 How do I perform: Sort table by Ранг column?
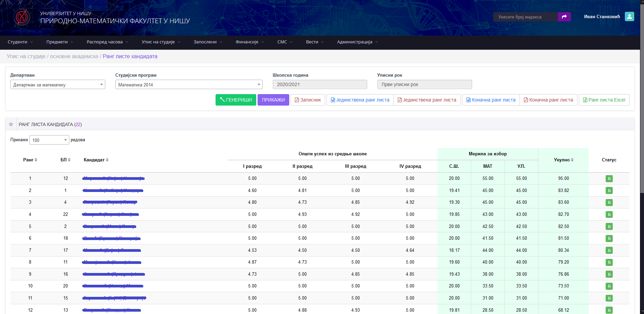(30, 160)
